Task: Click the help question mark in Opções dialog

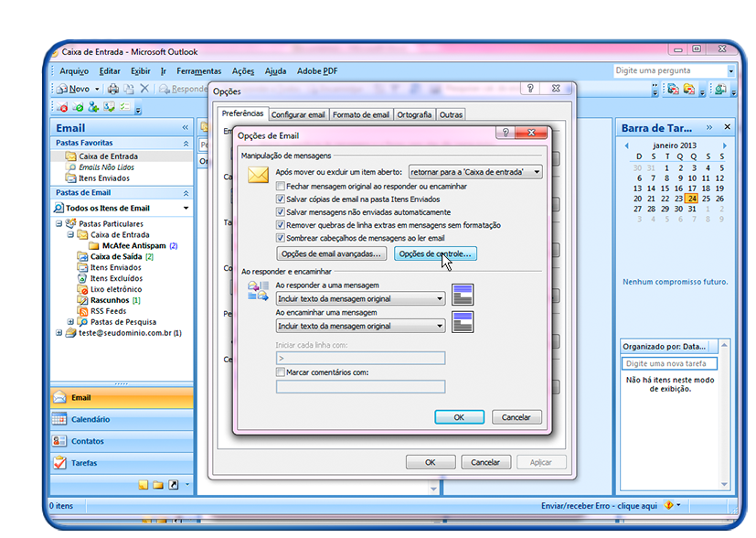Action: 530,89
